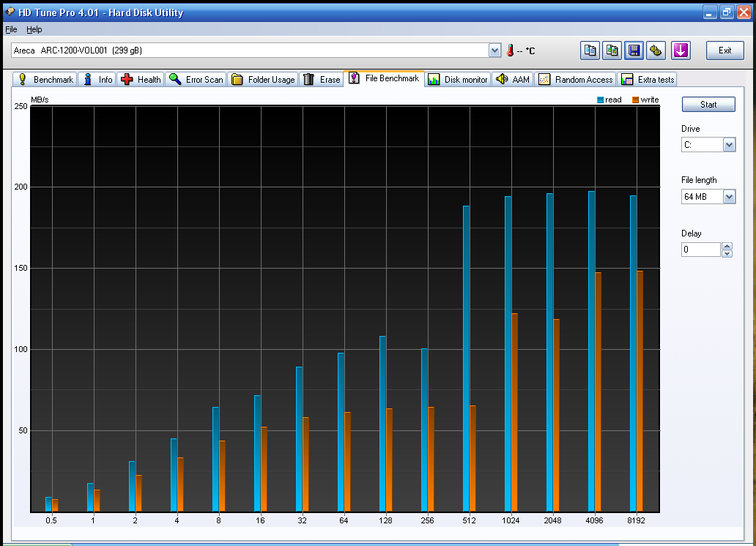Open the Health tab
Screen dimensions: 756x546
pyautogui.click(x=141, y=80)
